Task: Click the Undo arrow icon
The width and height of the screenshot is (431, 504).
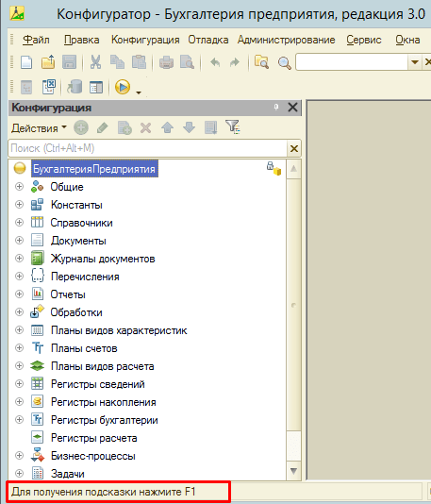Action: click(x=215, y=62)
